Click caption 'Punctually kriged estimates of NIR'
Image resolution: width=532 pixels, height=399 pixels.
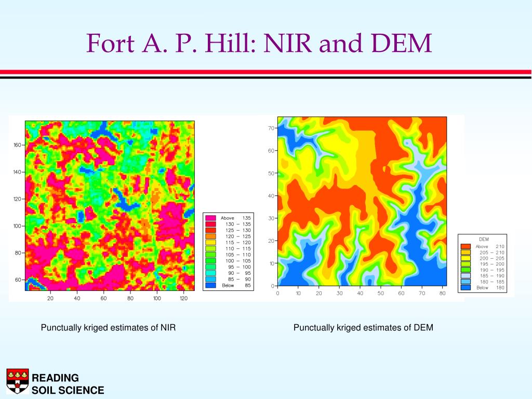108,328
